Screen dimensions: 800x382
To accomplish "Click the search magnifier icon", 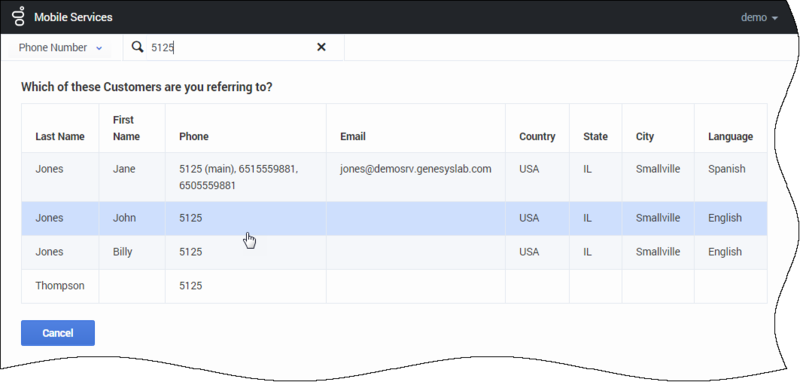I will tap(137, 47).
